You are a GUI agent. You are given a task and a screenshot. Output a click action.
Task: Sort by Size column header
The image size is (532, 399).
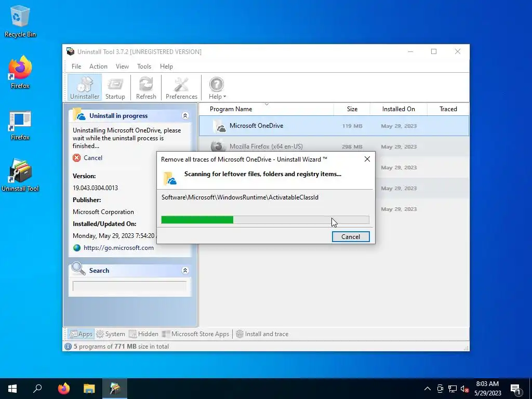(x=352, y=109)
